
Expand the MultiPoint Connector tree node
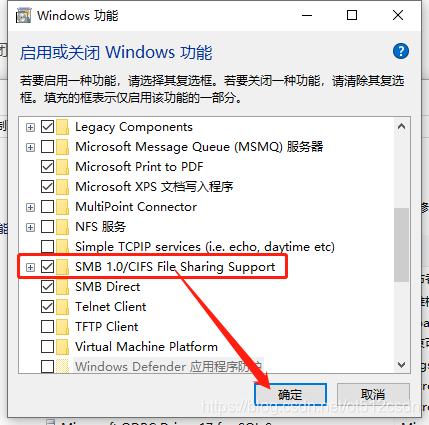(30, 207)
